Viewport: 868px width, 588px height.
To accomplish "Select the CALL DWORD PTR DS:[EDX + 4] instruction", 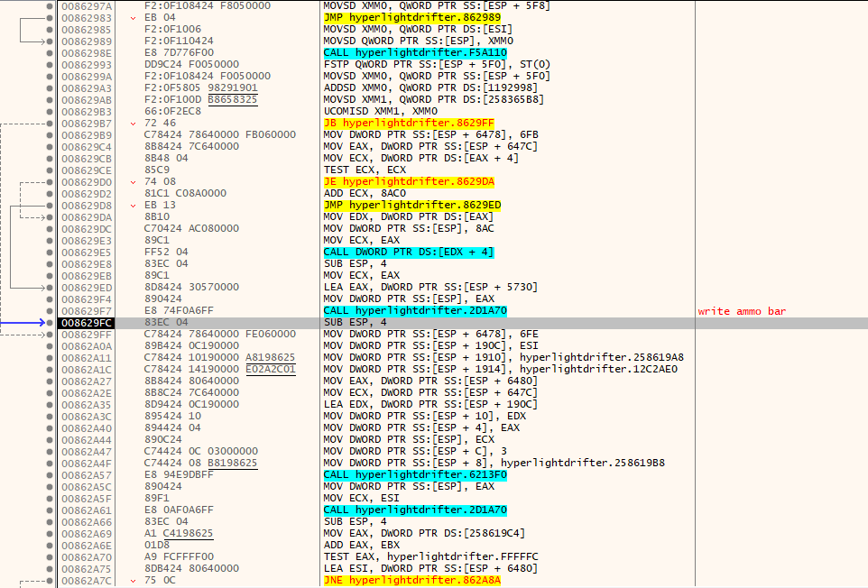I will click(409, 253).
